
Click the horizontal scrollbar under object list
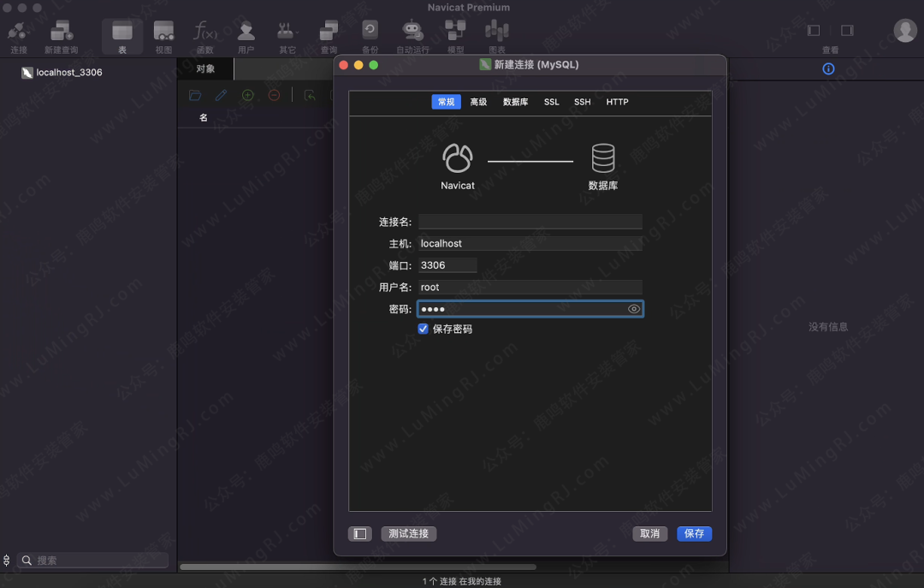(358, 567)
